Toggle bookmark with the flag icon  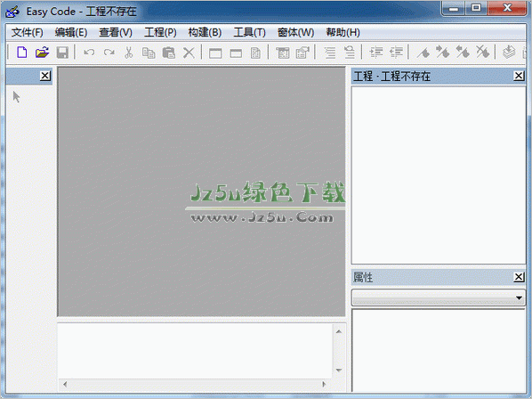click(423, 53)
